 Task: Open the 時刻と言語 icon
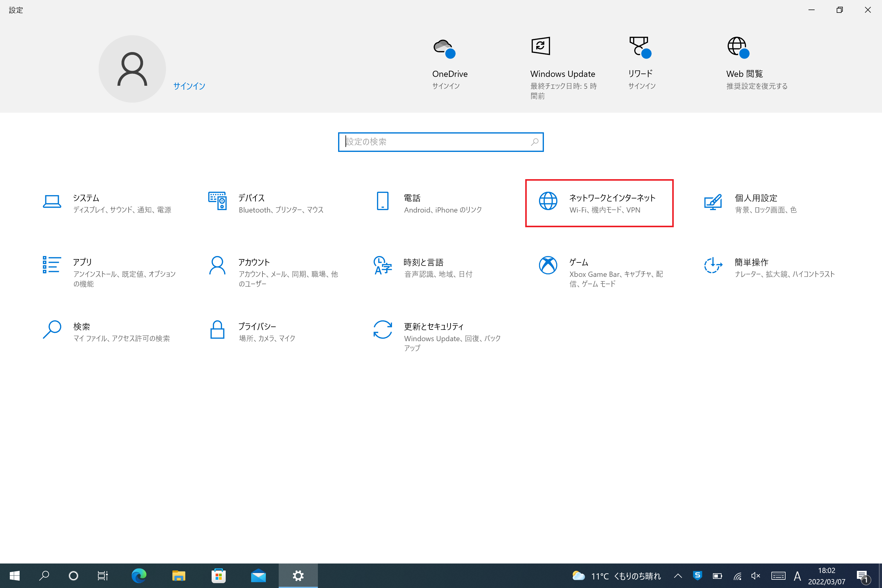[x=383, y=265]
